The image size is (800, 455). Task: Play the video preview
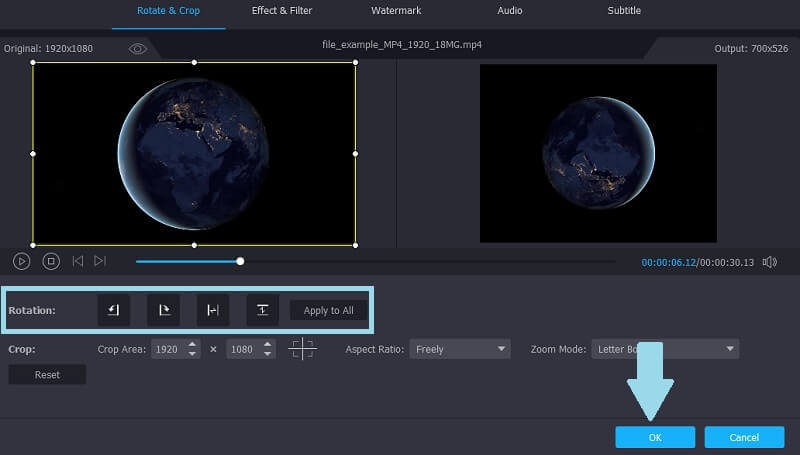(x=21, y=262)
